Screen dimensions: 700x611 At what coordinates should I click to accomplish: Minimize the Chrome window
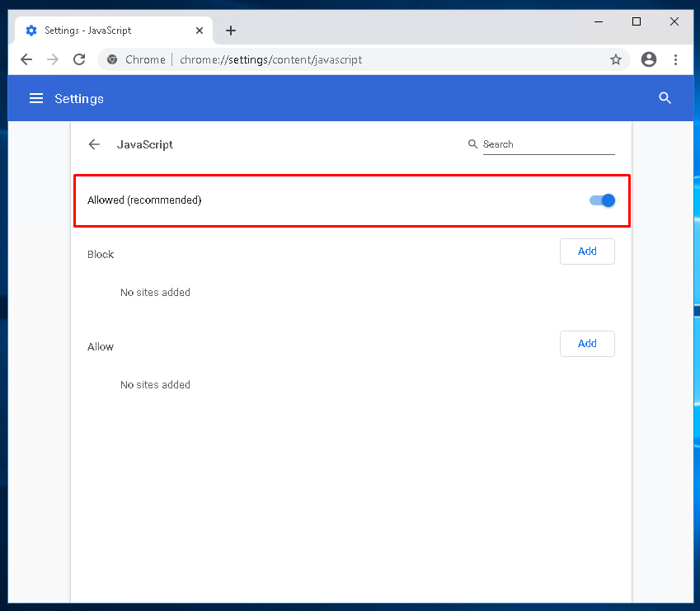(599, 21)
